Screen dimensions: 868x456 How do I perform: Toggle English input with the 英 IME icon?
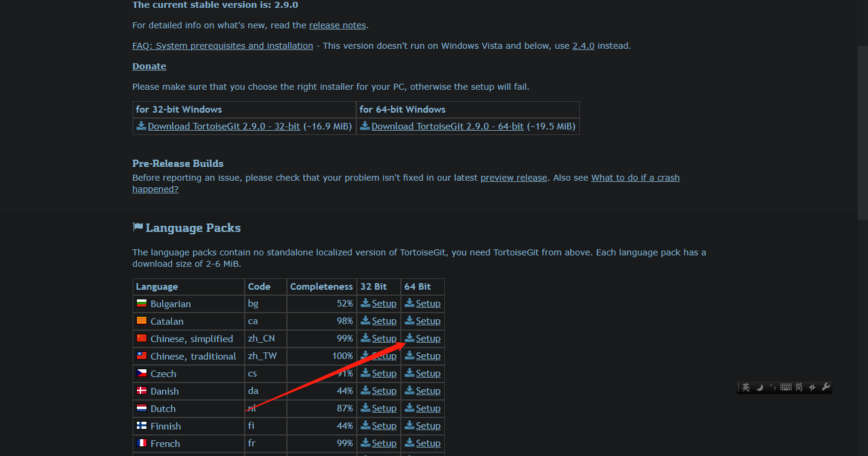(x=746, y=387)
